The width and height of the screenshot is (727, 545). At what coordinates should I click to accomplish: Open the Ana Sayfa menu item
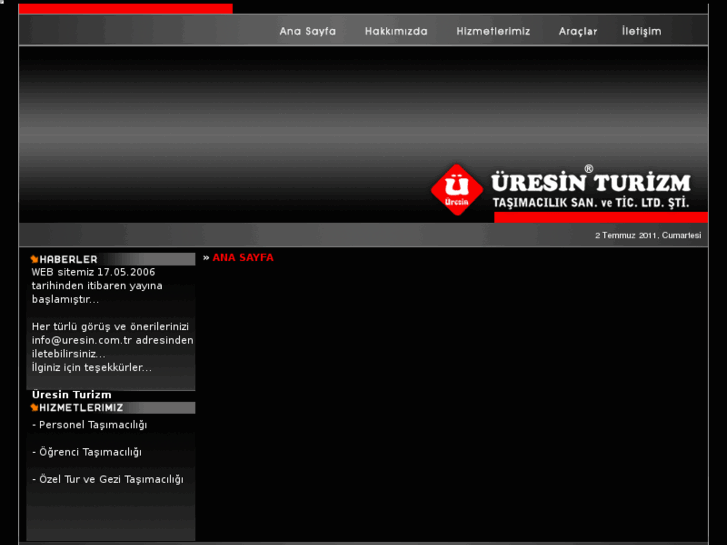point(307,32)
